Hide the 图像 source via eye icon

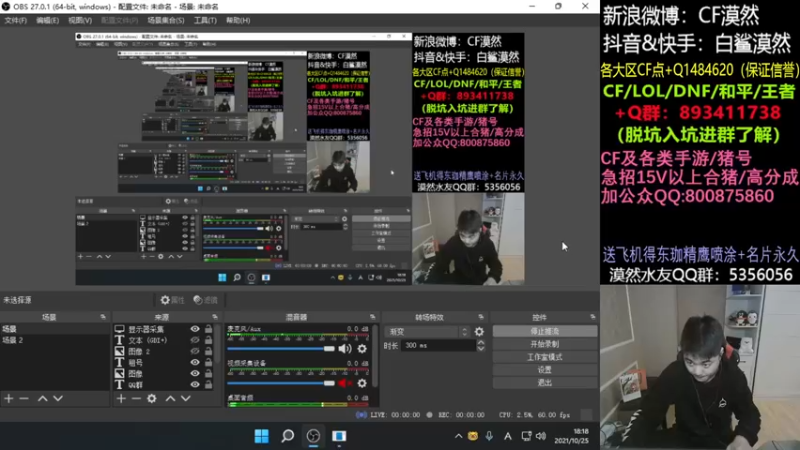[x=195, y=373]
